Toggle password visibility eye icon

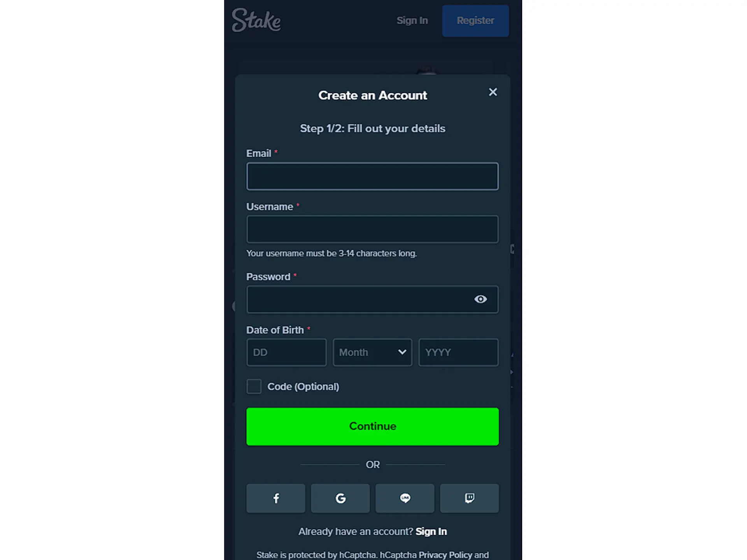[480, 299]
